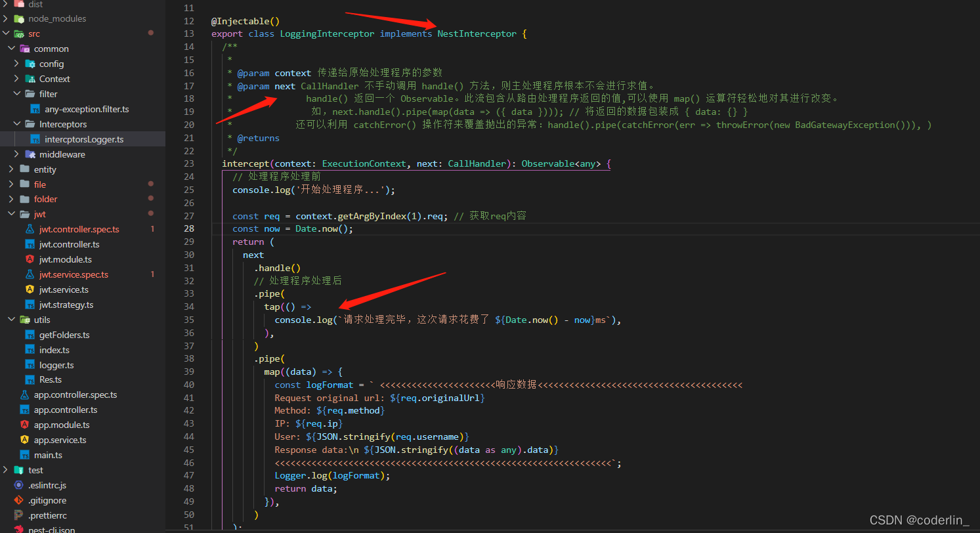Image resolution: width=980 pixels, height=533 pixels.
Task: Open app.module.ts in the explorer
Action: tap(62, 425)
